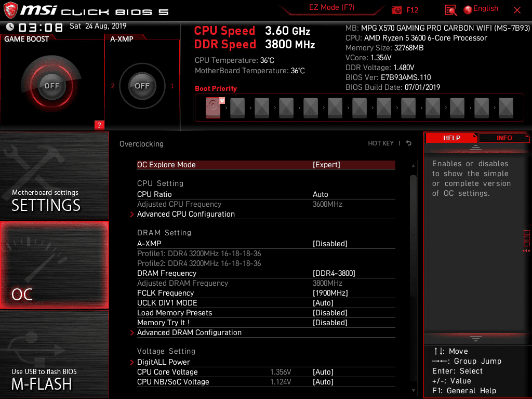This screenshot has height=399, width=532.
Task: Select the second boot priority slot
Action: point(237,108)
